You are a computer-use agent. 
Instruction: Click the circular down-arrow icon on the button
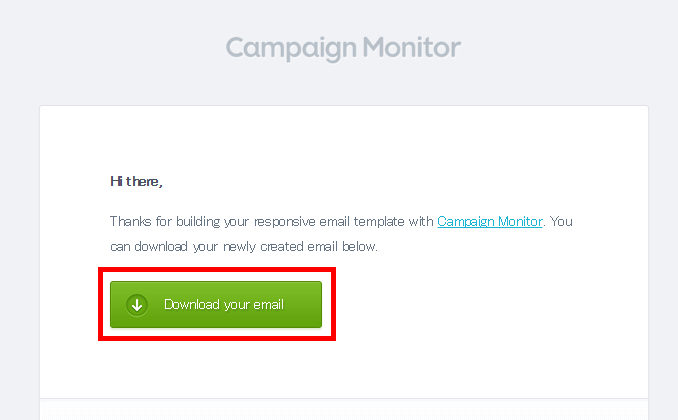(137, 305)
